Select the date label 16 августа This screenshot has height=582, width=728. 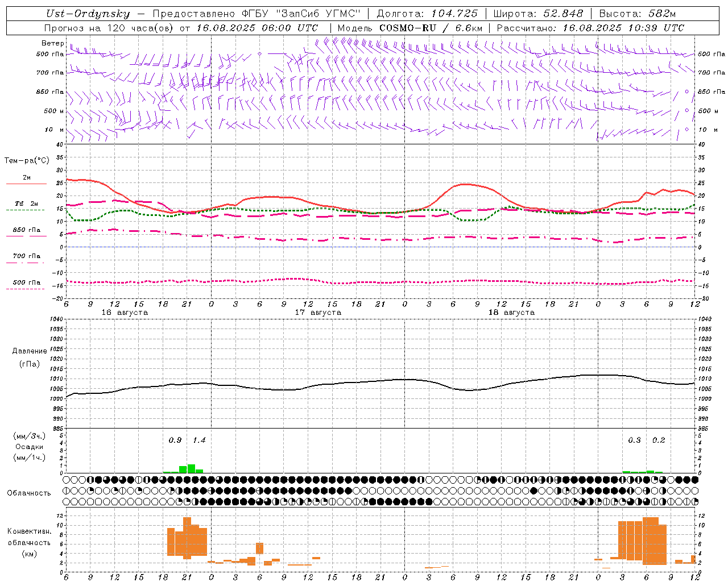click(x=125, y=313)
